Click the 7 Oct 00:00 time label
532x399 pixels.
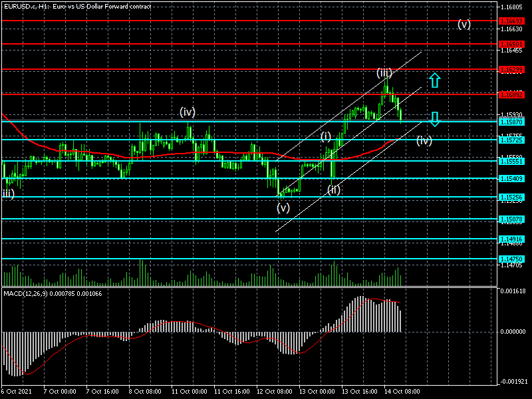[x=60, y=392]
